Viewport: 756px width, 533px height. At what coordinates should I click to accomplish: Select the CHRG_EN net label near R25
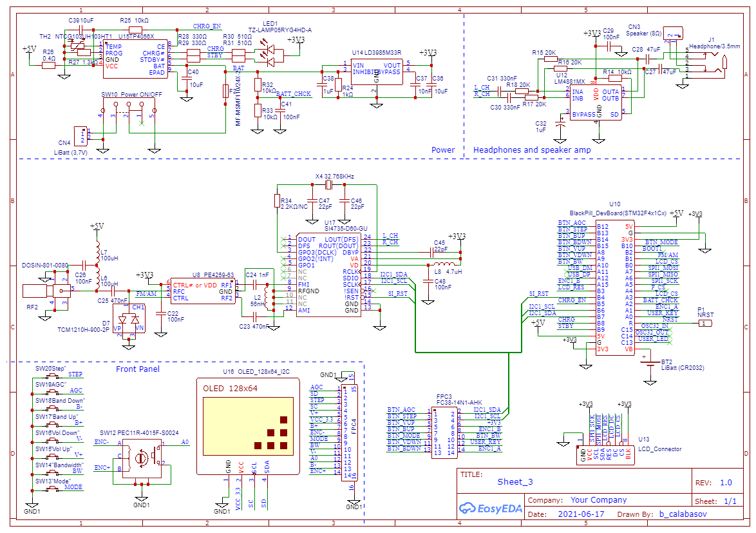tap(207, 26)
